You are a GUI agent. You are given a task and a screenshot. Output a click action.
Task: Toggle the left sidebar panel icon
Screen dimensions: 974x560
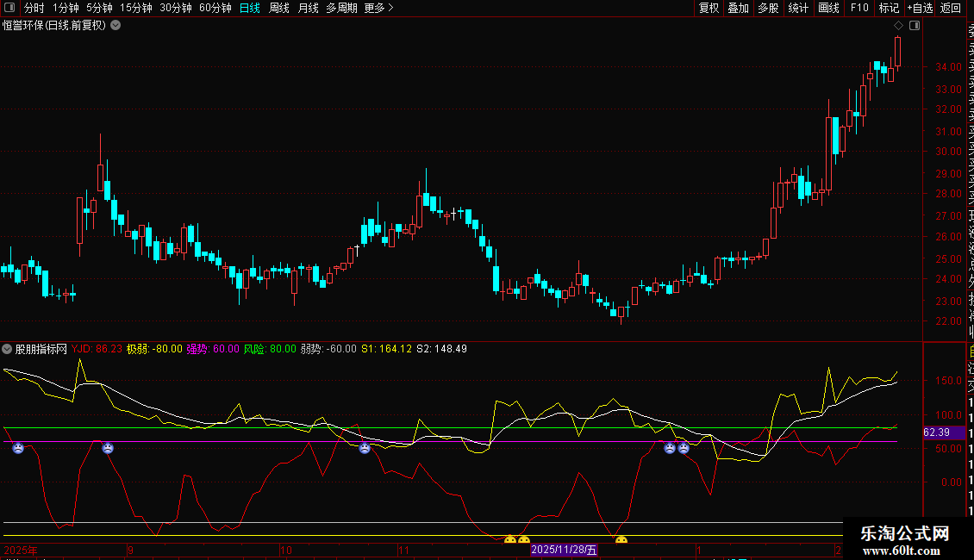9,8
